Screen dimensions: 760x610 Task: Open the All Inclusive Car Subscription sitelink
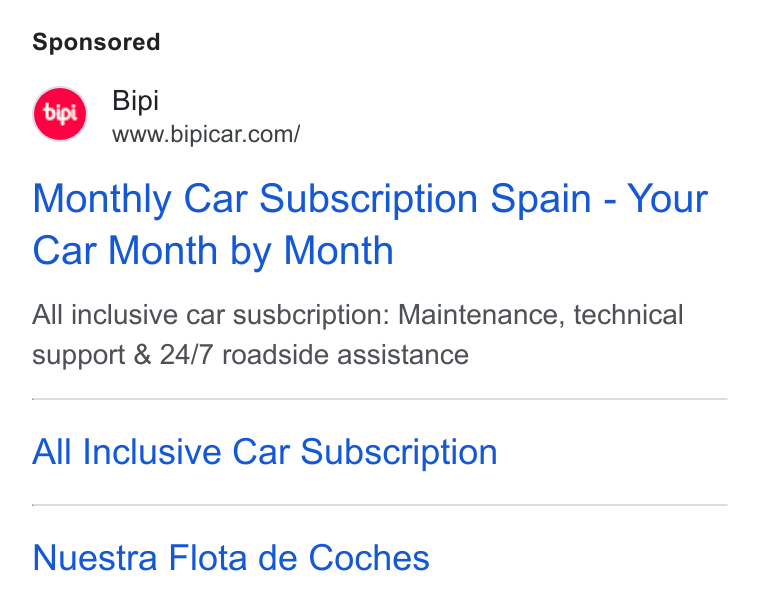(x=265, y=452)
